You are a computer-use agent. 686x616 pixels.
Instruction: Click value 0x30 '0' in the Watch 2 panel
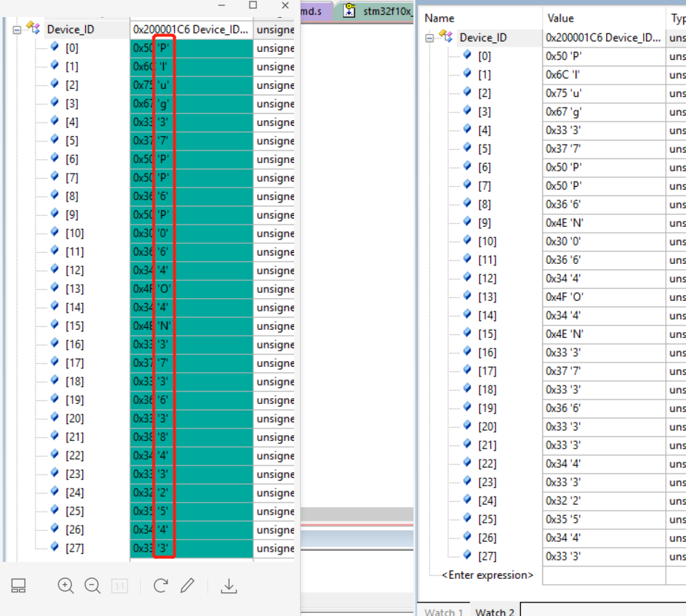[563, 241]
